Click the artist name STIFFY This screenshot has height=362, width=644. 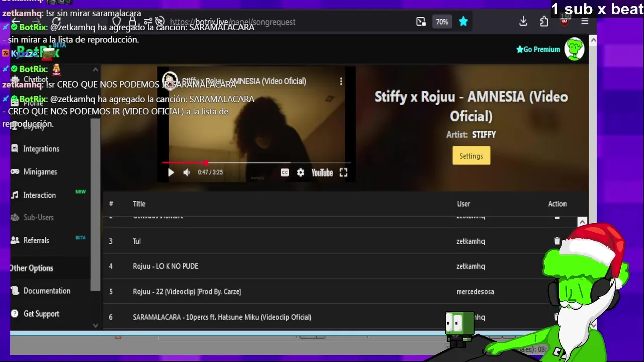point(484,135)
